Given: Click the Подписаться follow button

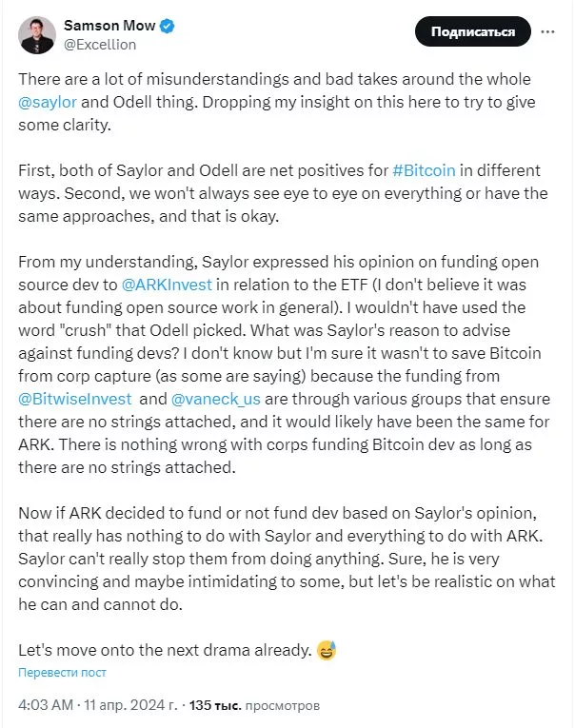Looking at the screenshot, I should [473, 31].
